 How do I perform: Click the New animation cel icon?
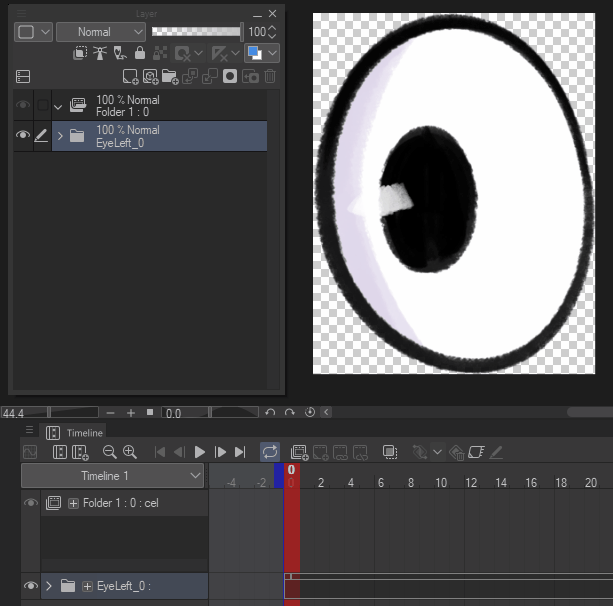tap(299, 452)
